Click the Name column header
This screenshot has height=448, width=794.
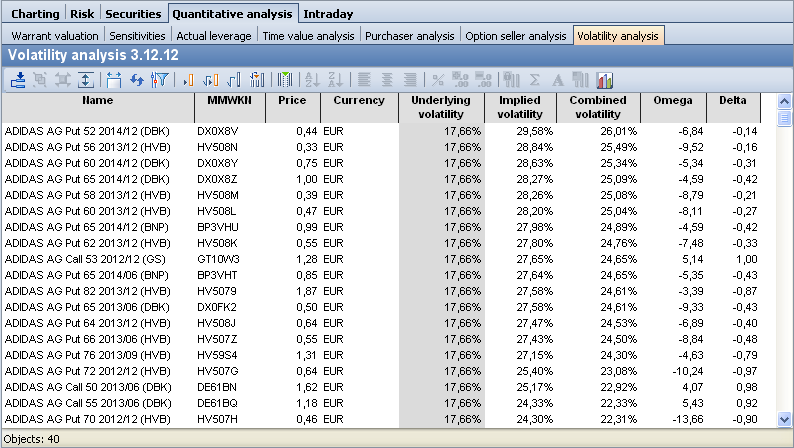[97, 101]
